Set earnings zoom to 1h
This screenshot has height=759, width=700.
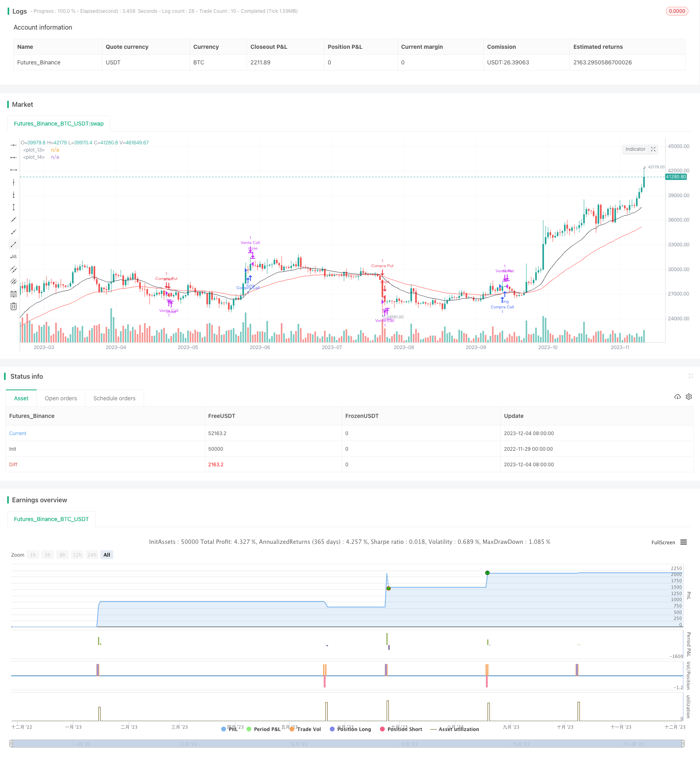33,555
